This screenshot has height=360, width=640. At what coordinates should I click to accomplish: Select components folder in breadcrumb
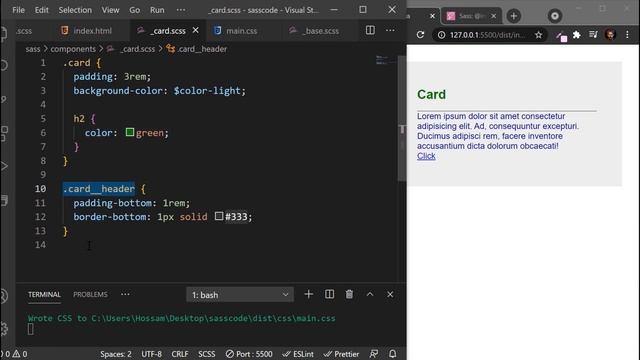[x=73, y=49]
